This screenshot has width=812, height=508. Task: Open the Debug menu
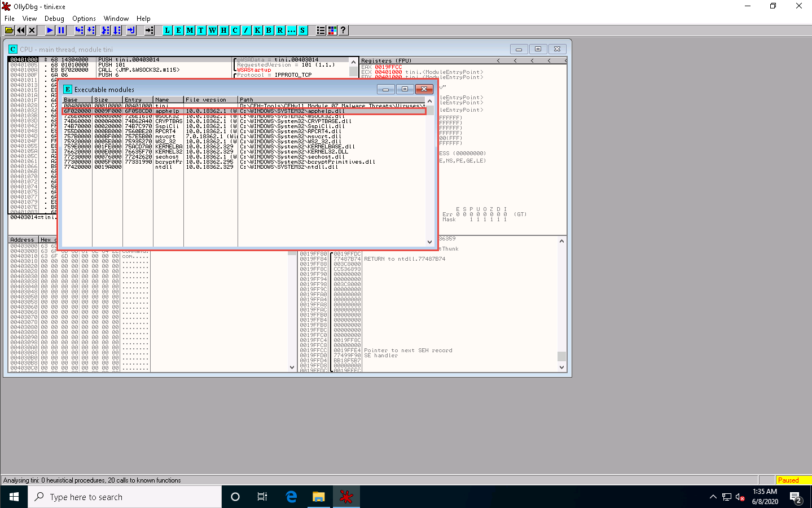(x=54, y=19)
